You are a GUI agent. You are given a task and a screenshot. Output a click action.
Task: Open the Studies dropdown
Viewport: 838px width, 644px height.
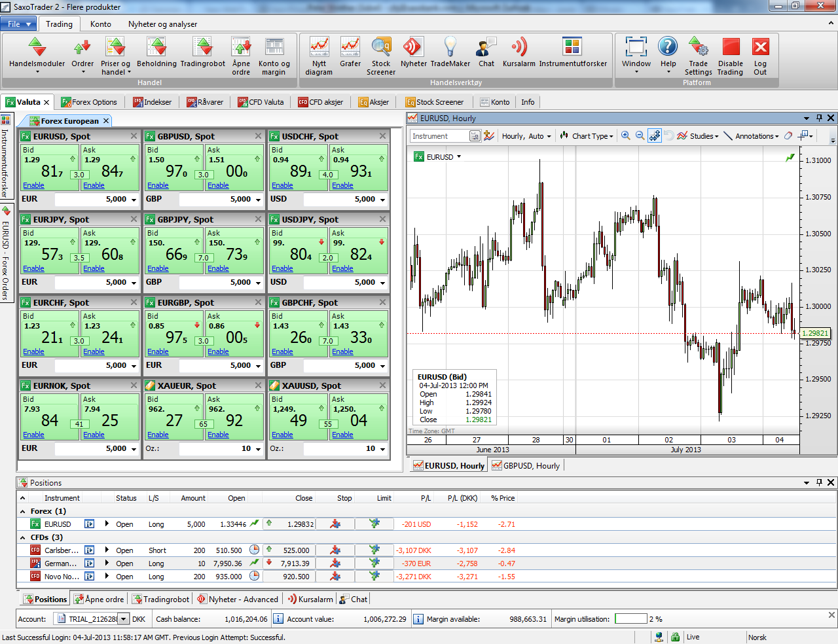click(x=699, y=136)
